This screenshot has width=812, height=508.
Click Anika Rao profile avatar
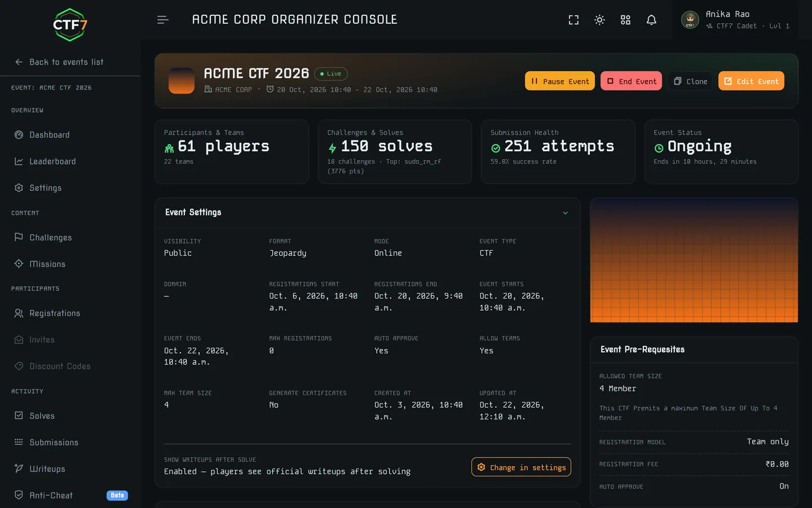690,20
